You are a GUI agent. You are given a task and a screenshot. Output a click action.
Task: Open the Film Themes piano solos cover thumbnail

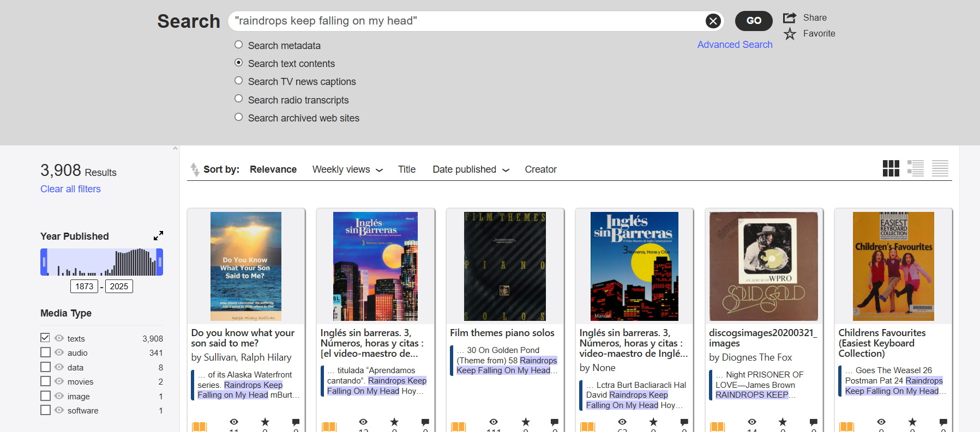click(505, 266)
